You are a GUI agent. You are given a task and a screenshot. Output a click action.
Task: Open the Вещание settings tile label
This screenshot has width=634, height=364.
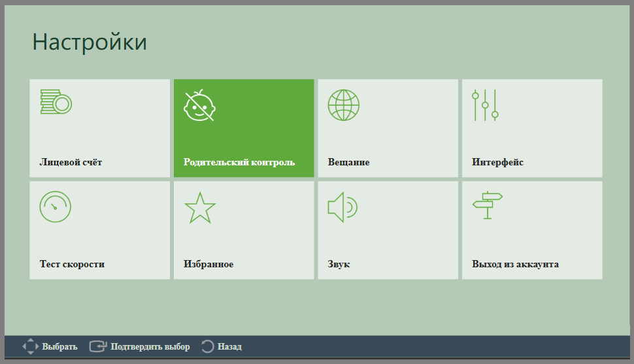pyautogui.click(x=348, y=162)
